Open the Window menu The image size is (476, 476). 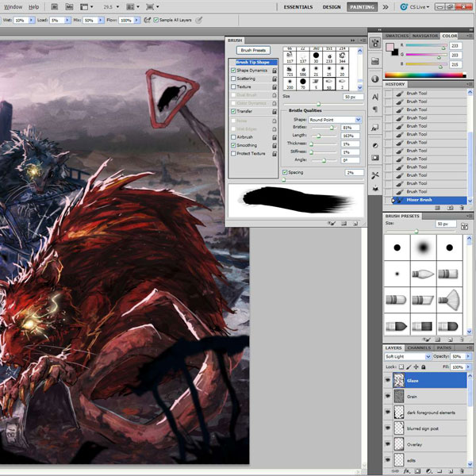click(x=13, y=6)
